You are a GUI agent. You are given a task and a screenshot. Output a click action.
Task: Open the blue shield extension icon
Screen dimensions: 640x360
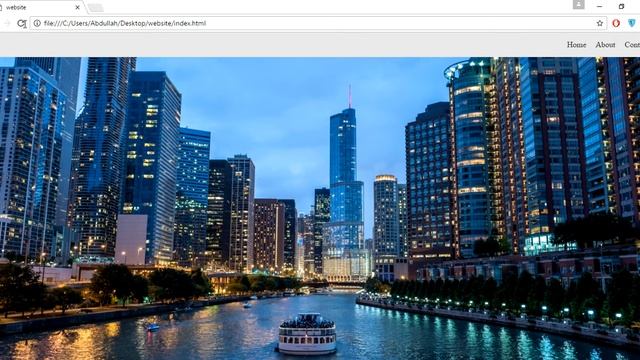(632, 23)
